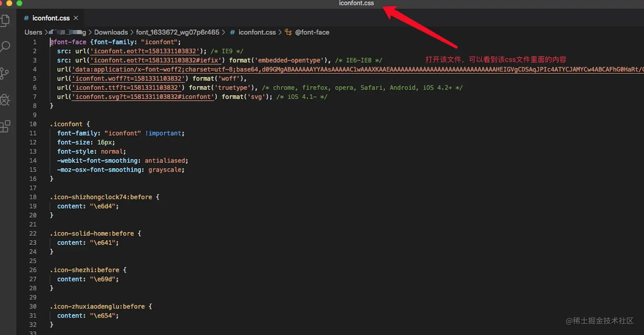Click the @font-face keyword on line 1
Image resolution: width=644 pixels, height=335 pixels.
68,42
